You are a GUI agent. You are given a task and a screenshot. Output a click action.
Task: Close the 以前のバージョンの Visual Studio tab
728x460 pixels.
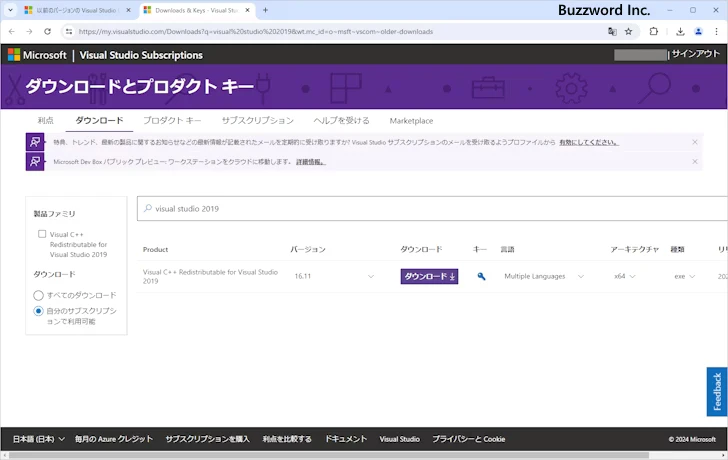click(x=129, y=10)
